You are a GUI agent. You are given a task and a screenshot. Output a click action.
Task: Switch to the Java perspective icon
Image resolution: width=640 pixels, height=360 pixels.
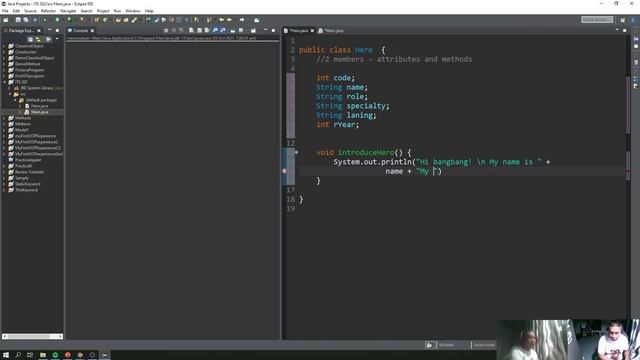(633, 20)
